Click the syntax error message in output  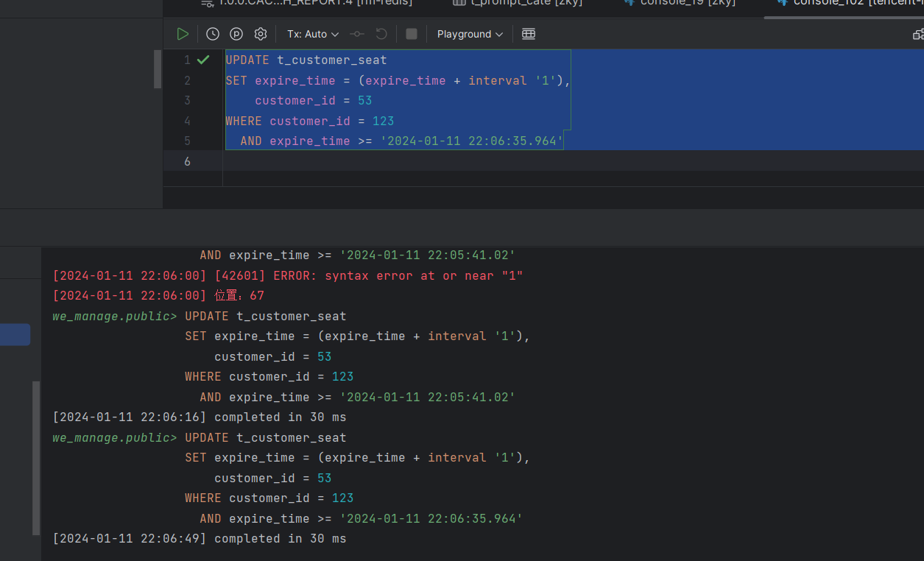click(x=287, y=276)
